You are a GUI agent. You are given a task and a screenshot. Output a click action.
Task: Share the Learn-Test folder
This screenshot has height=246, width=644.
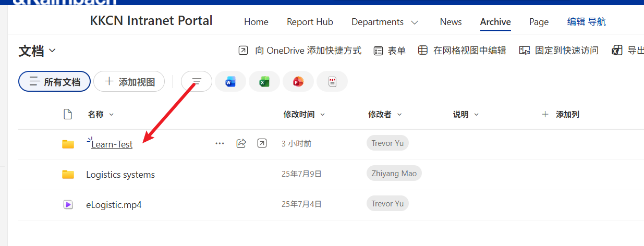[241, 143]
